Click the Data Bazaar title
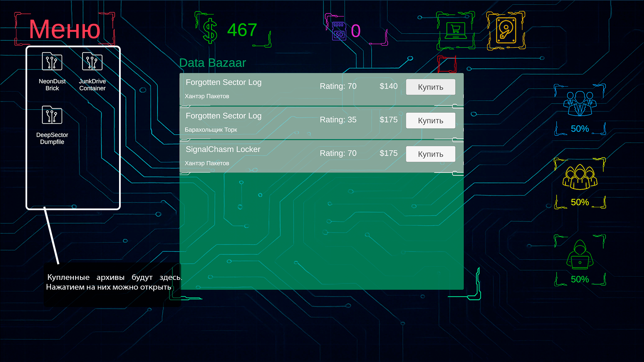This screenshot has width=644, height=362. click(x=212, y=63)
